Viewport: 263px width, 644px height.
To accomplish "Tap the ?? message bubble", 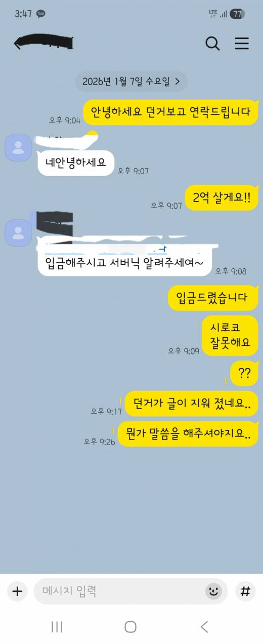I will tap(244, 374).
